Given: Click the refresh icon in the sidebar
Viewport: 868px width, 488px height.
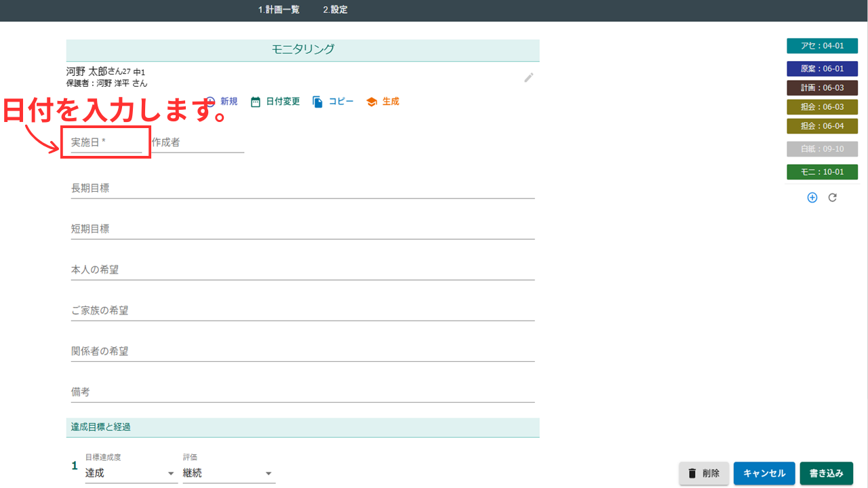Looking at the screenshot, I should coord(833,197).
